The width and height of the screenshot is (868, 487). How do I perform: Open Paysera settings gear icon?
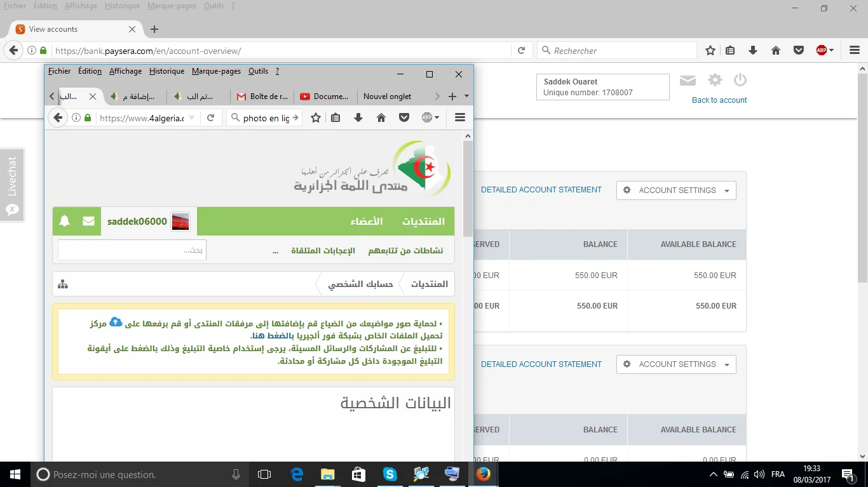(x=715, y=80)
